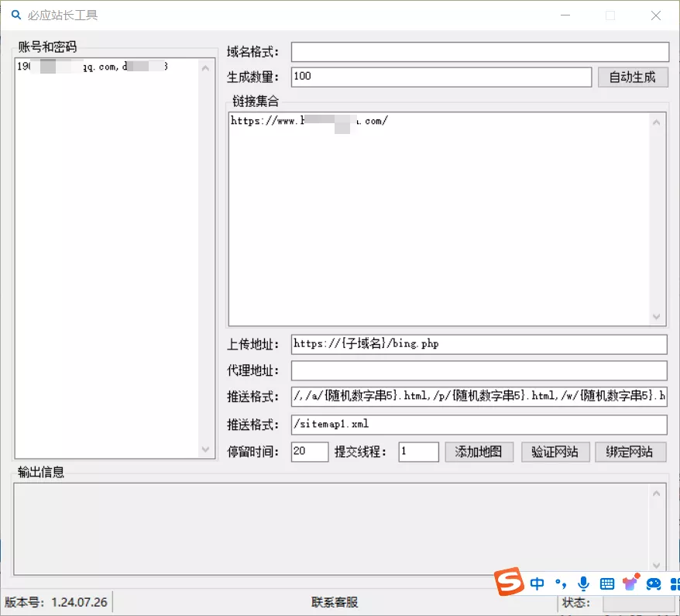Click the game controller icon in IME bar

[x=653, y=584]
